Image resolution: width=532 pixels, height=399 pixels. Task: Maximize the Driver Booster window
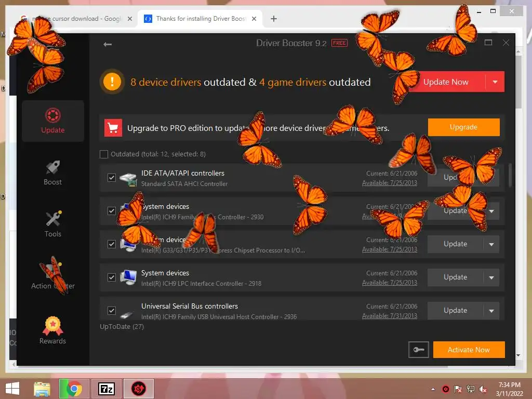[488, 43]
